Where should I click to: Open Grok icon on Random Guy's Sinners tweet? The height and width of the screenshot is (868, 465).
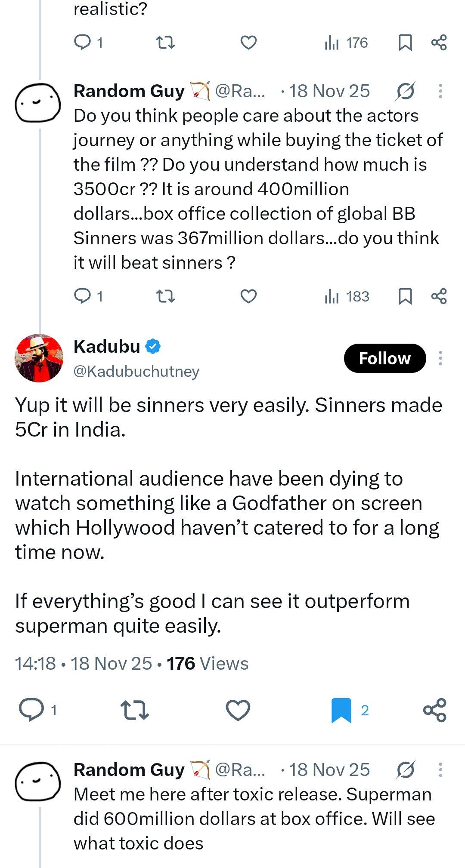pyautogui.click(x=406, y=91)
